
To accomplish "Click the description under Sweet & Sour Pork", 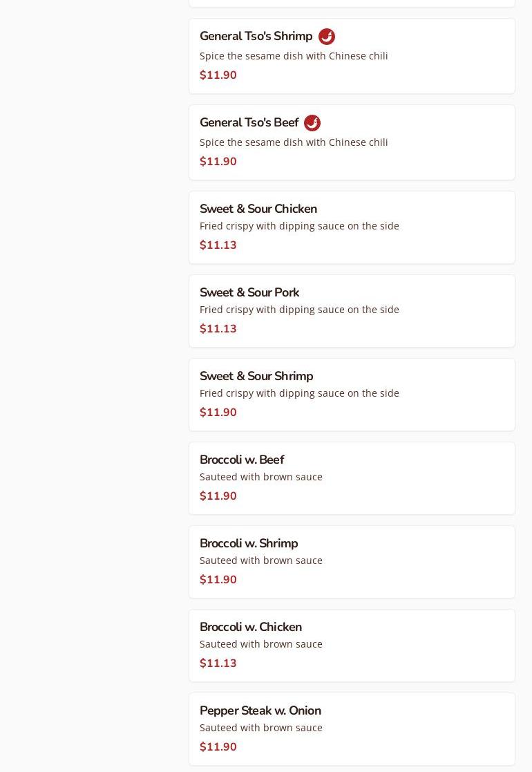I will (299, 310).
